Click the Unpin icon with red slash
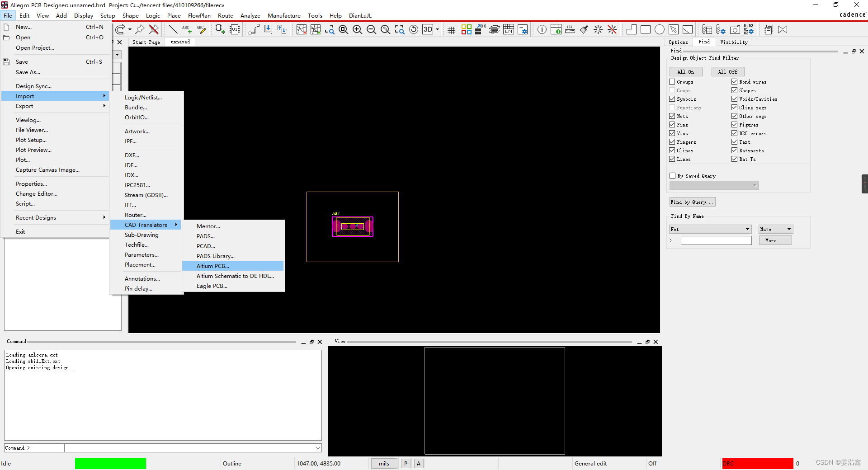 (154, 30)
